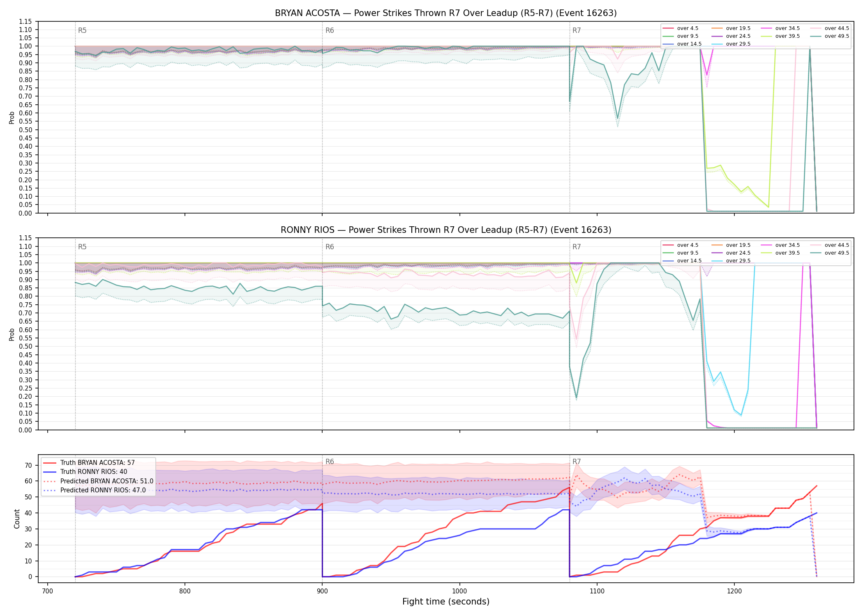Click the 1000 tick on the fight time axis
Screen dimensions: 863x616
(x=459, y=591)
